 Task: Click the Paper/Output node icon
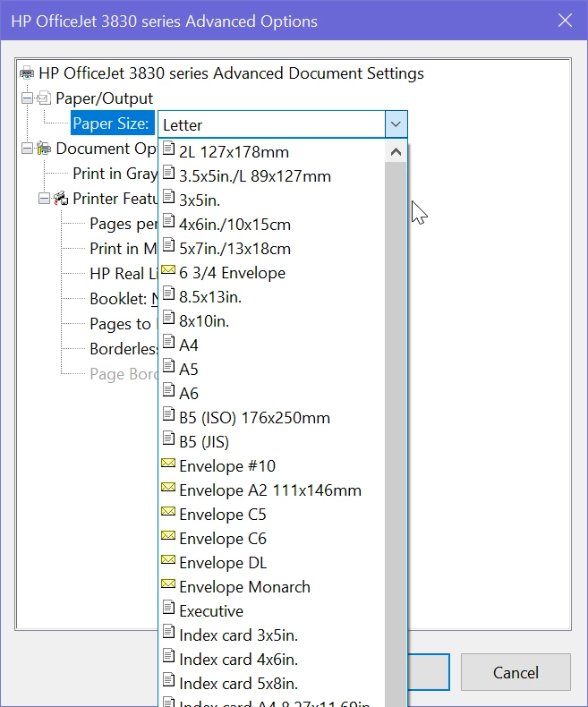pyautogui.click(x=44, y=98)
